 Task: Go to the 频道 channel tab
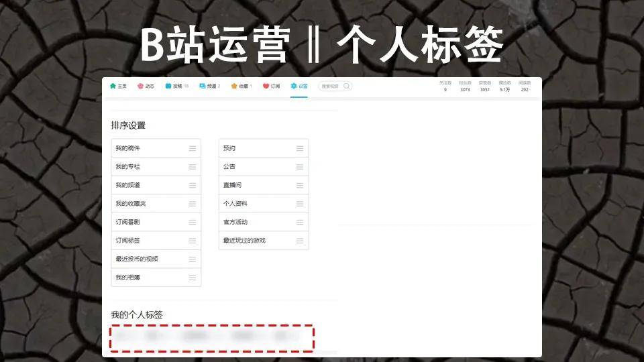click(x=210, y=86)
